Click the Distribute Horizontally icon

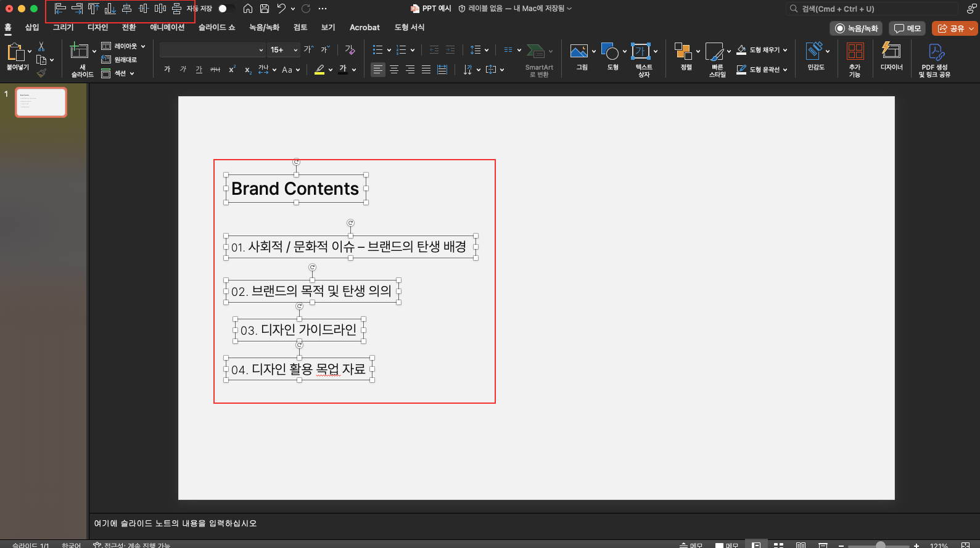(x=160, y=9)
